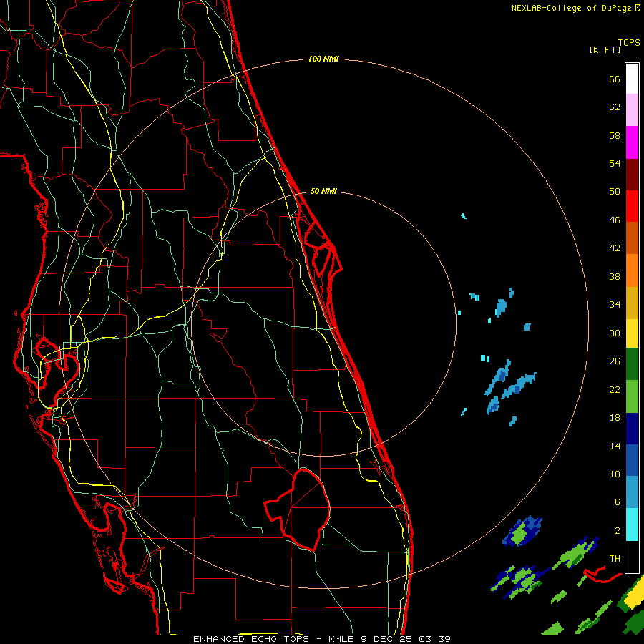The width and height of the screenshot is (644, 644).
Task: Pick the light blue legend swatch
Action: 632,492
